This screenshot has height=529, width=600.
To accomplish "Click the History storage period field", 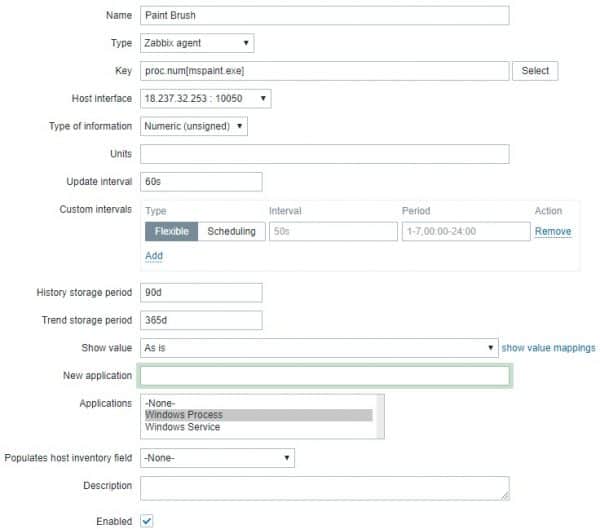I will [x=201, y=292].
